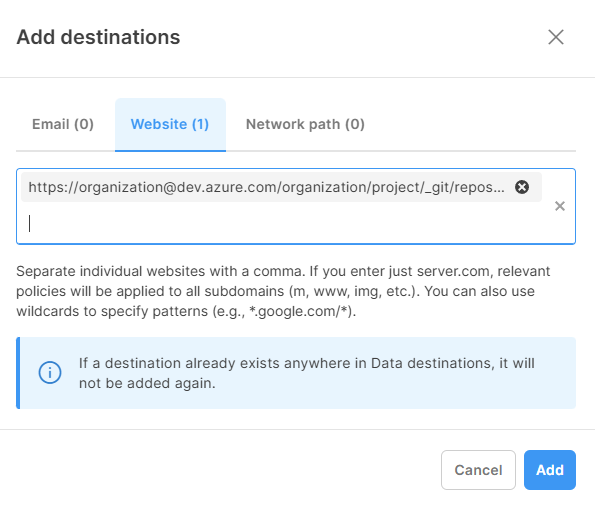
Task: Click the blue info circle icon
Action: pos(50,373)
